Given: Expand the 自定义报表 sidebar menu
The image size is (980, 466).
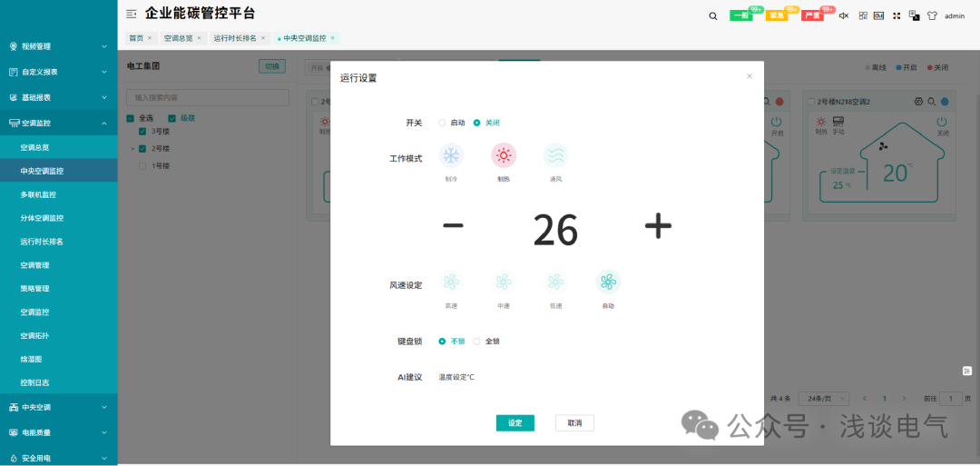Looking at the screenshot, I should 59,72.
